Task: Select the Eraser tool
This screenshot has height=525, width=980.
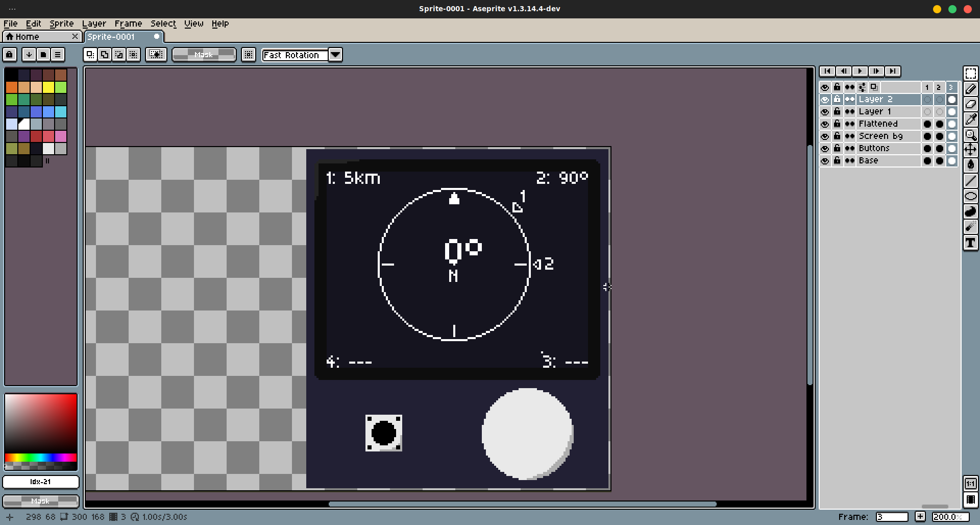Action: click(970, 104)
